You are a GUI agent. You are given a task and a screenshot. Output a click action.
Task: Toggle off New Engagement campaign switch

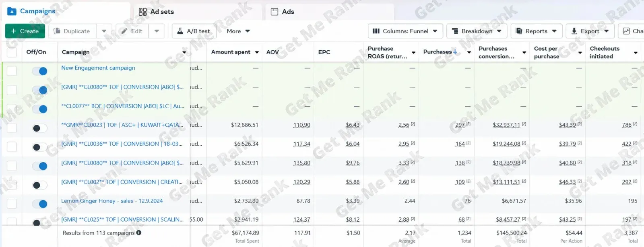(40, 71)
